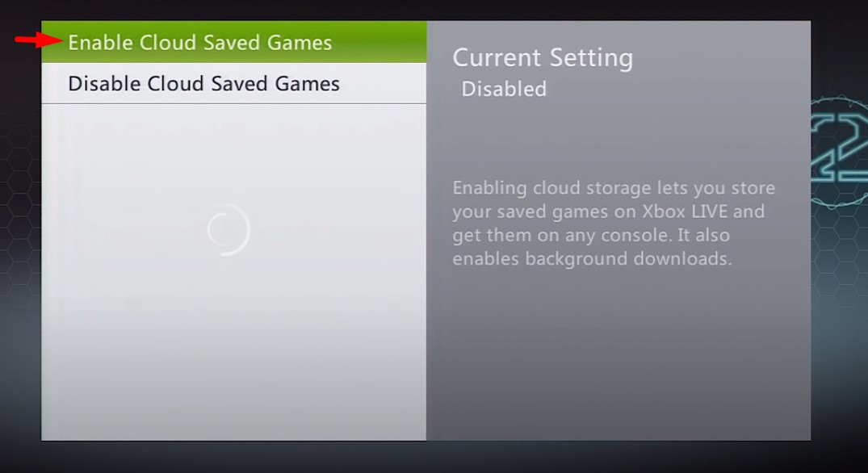Choose Disable Cloud Saved Games option
Screen dimensions: 868x473
pos(233,83)
